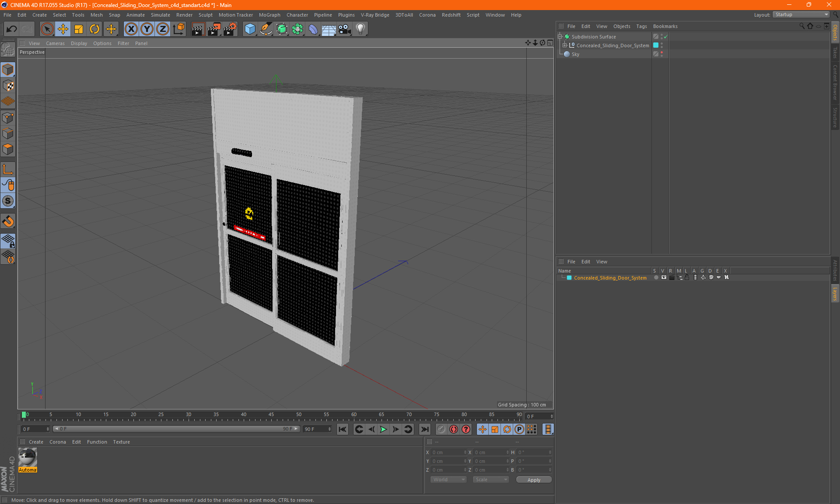
Task: Select the Scale tool
Action: (x=79, y=29)
